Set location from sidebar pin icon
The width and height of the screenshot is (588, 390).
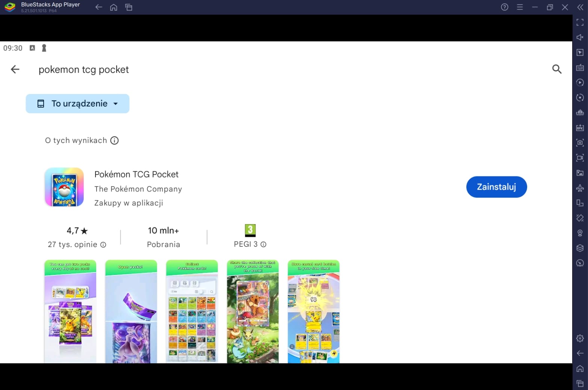[x=580, y=233]
